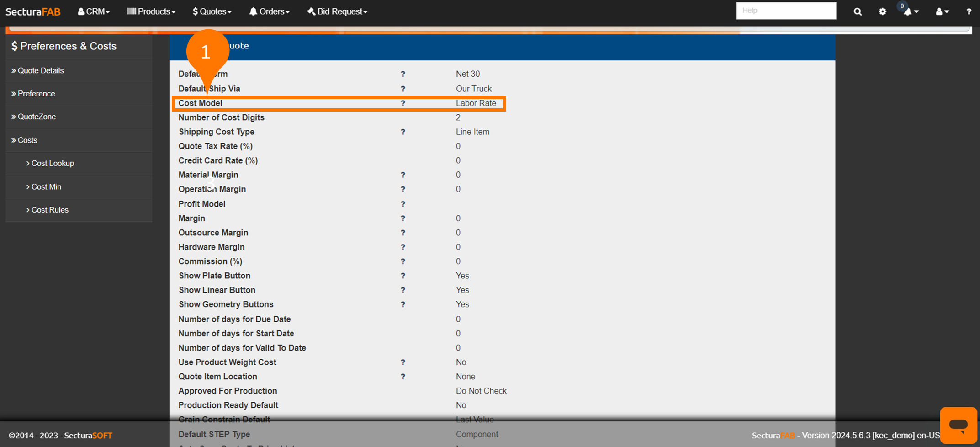The width and height of the screenshot is (980, 447).
Task: Click the Help search input field
Action: 786,11
